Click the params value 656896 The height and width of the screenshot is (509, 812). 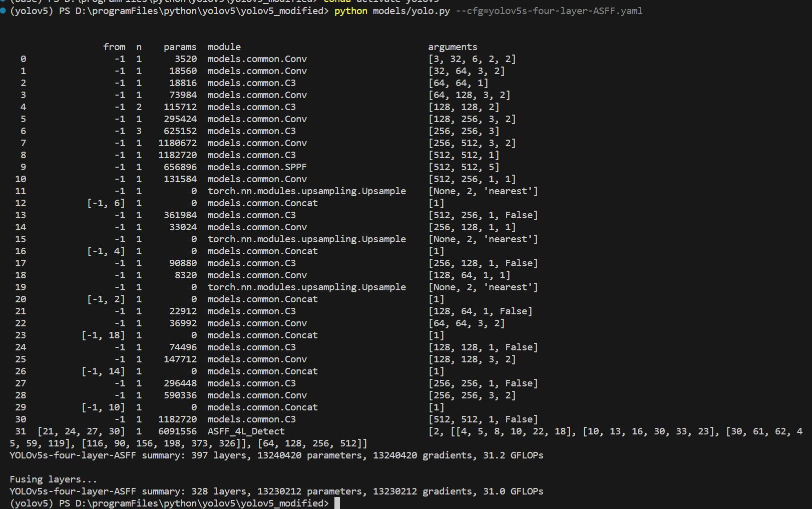tap(180, 167)
